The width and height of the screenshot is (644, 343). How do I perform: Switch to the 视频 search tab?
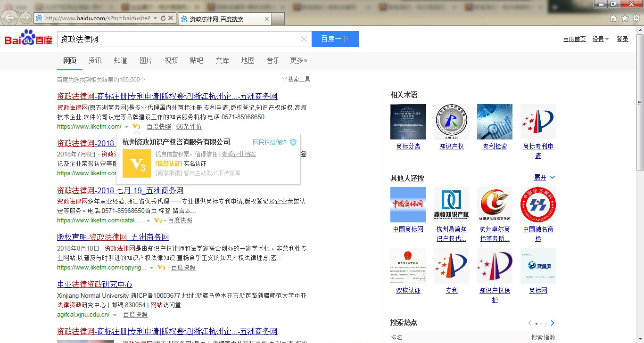pyautogui.click(x=171, y=60)
